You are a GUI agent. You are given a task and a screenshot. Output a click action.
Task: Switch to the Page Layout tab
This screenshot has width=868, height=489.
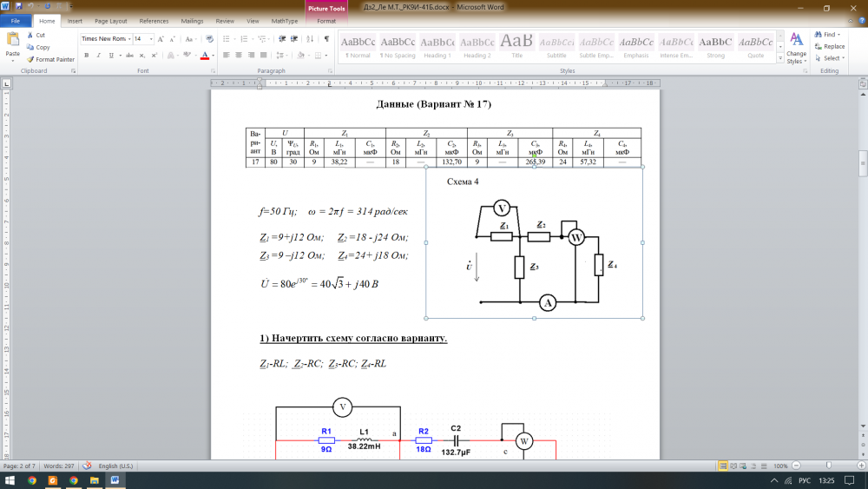[x=110, y=20]
